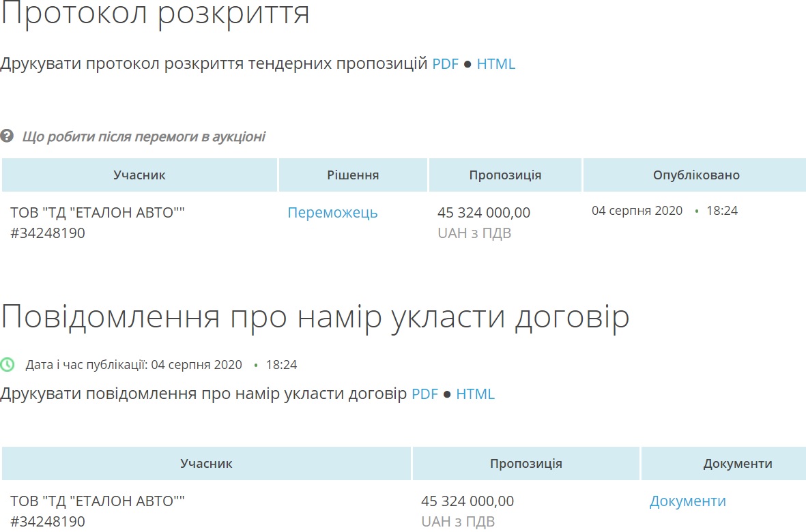Click 'Пропозиція' header in the disclosure table
The image size is (806, 532).
click(x=505, y=175)
